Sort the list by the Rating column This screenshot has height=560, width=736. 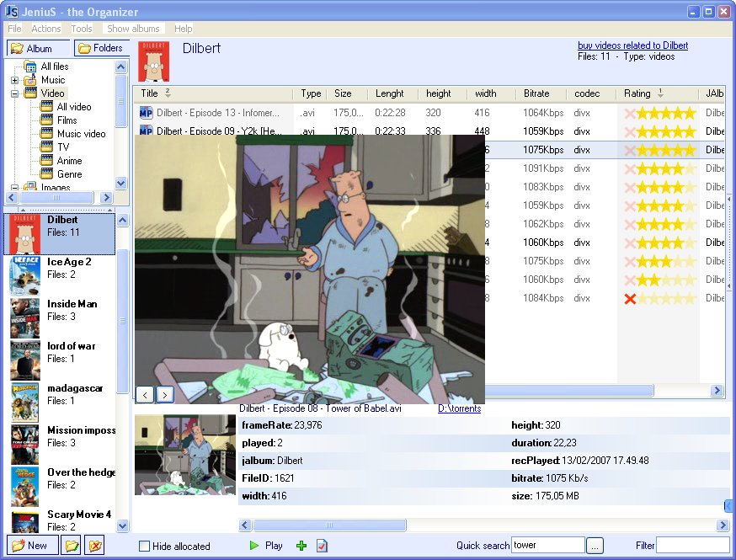click(657, 93)
